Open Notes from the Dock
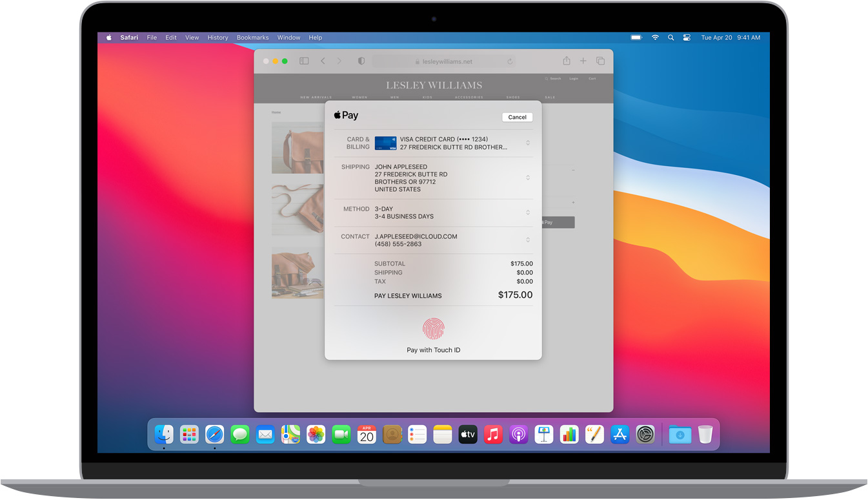The height and width of the screenshot is (500, 868). point(443,434)
